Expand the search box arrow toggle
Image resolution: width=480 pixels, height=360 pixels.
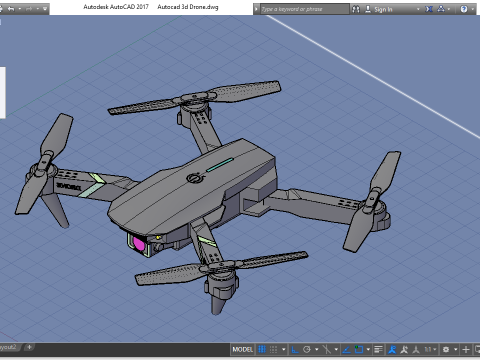point(256,9)
